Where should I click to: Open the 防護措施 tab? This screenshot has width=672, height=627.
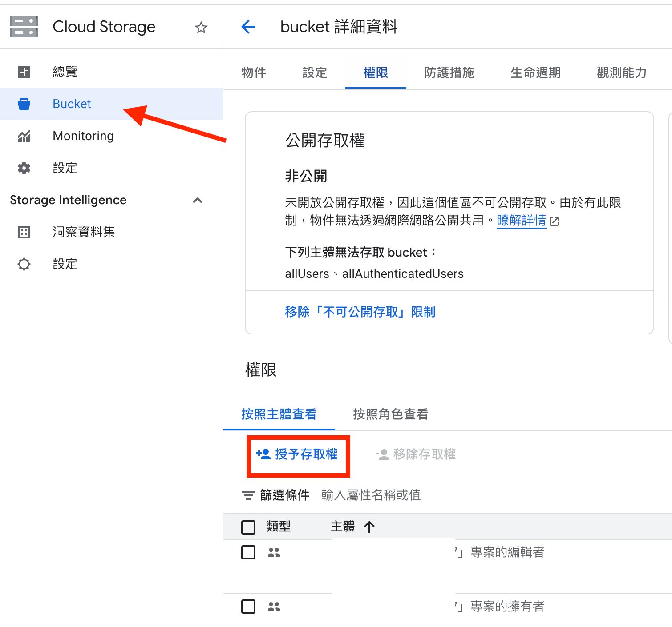[x=449, y=72]
